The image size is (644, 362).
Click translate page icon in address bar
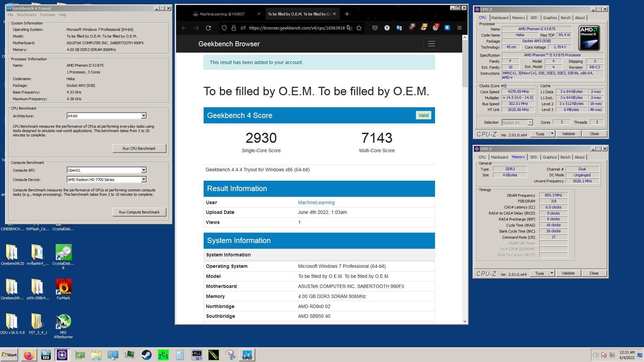tap(350, 28)
